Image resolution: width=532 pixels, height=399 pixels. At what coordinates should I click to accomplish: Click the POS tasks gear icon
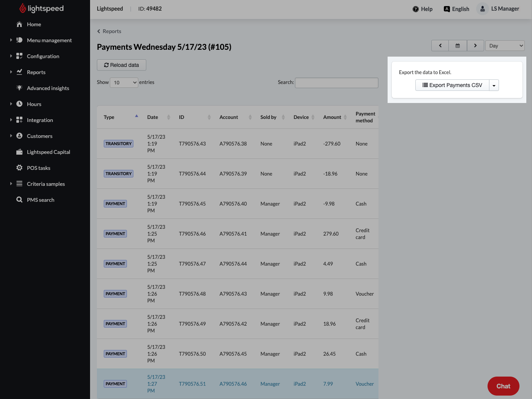click(19, 168)
